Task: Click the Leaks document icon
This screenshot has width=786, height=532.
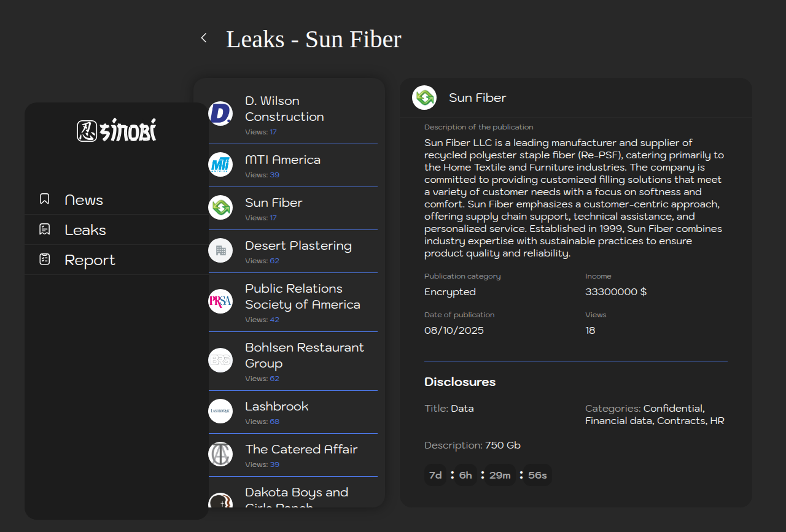Action: click(x=44, y=229)
